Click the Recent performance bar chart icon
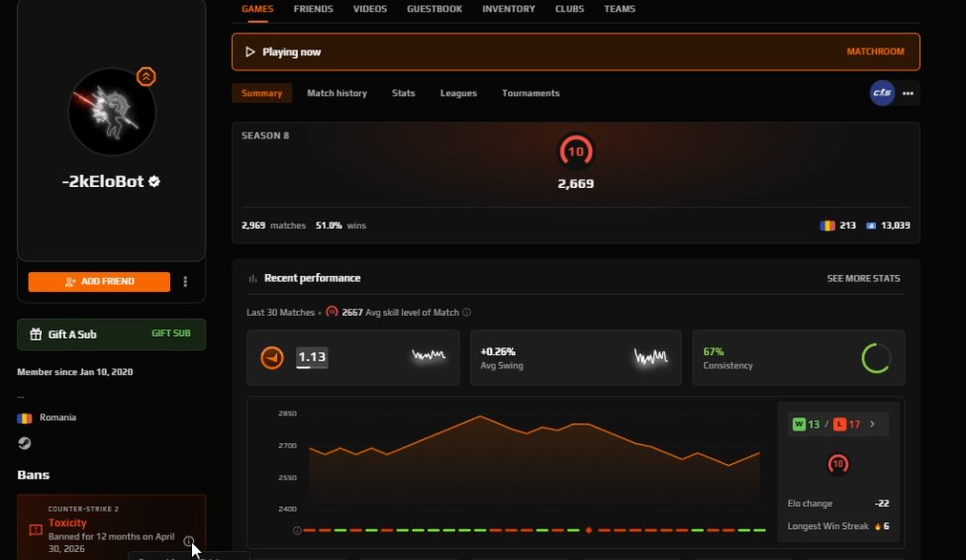This screenshot has width=966, height=560. click(x=252, y=278)
